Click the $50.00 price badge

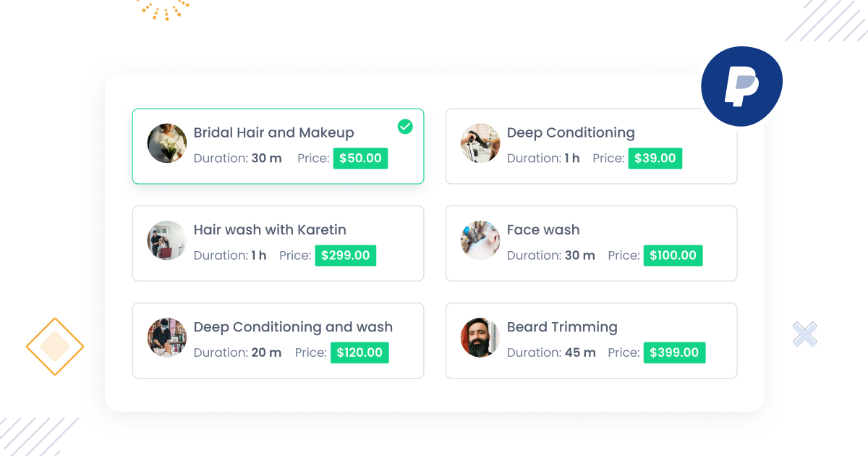pos(360,158)
